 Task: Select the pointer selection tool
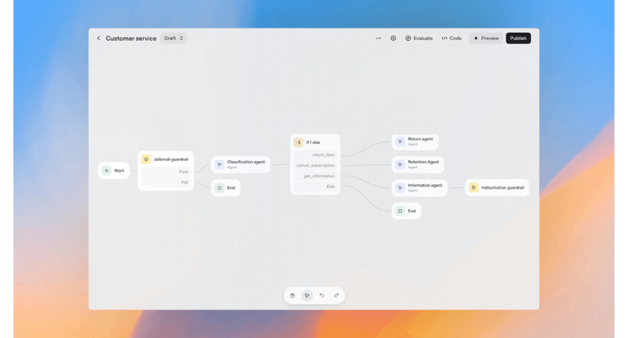coord(307,295)
